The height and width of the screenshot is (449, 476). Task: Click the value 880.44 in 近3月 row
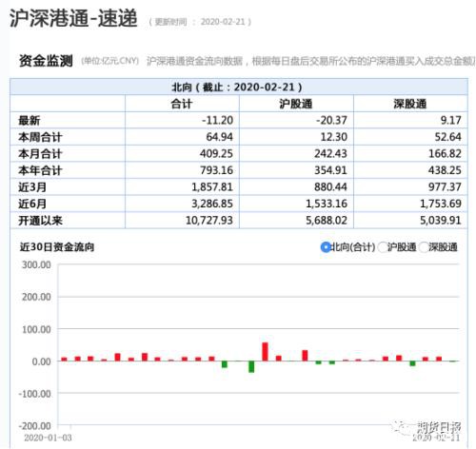pos(330,187)
